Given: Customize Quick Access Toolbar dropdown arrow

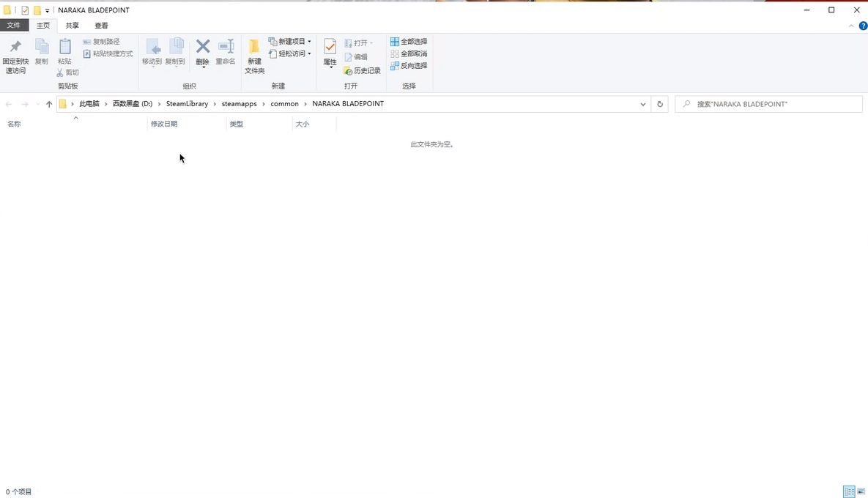Looking at the screenshot, I should (47, 10).
